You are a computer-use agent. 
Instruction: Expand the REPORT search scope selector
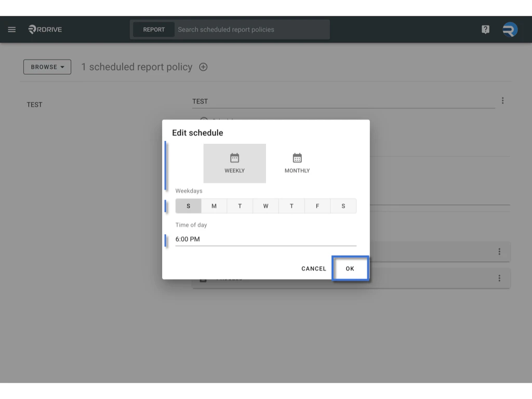click(153, 30)
